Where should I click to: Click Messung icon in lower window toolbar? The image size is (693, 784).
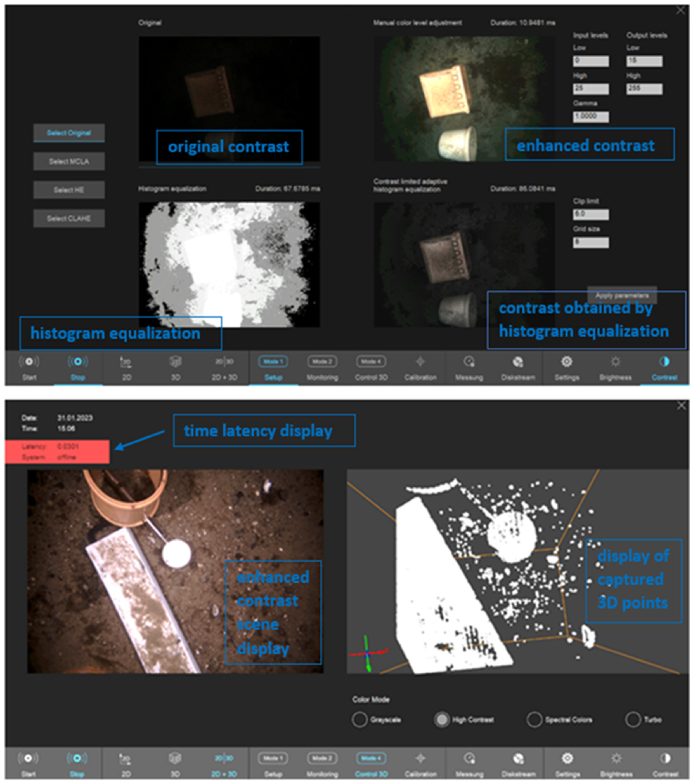[x=469, y=758]
